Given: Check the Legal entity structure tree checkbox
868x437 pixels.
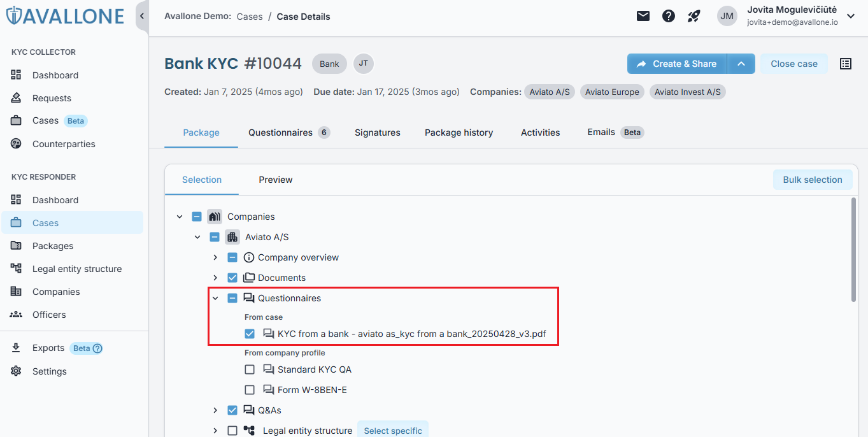Looking at the screenshot, I should (x=232, y=431).
